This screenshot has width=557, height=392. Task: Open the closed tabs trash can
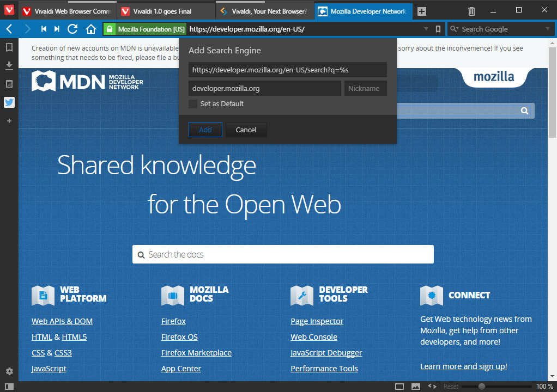tap(472, 11)
